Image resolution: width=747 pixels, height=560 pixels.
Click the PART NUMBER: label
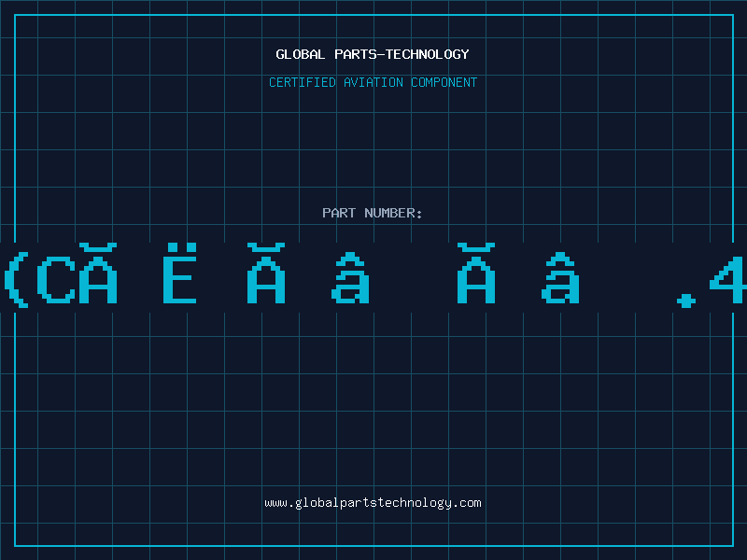point(373,213)
